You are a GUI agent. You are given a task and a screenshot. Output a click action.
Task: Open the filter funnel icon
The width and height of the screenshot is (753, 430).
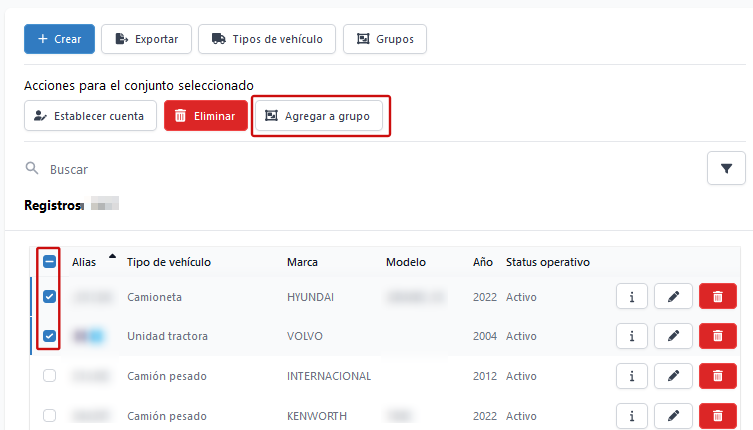(x=726, y=168)
